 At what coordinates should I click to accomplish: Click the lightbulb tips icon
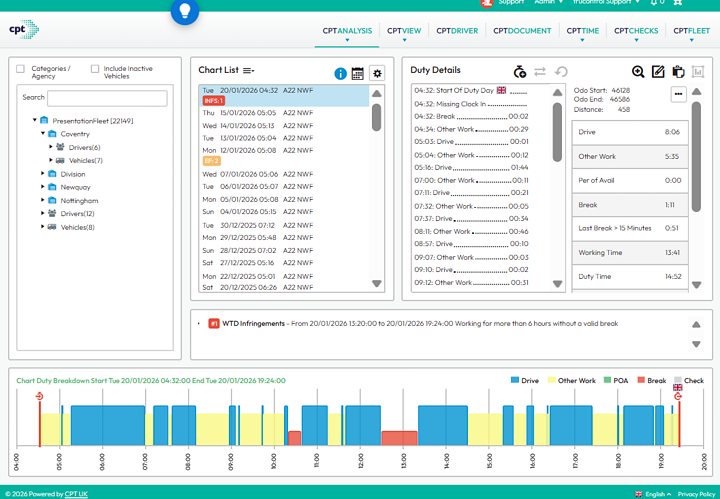click(x=185, y=11)
